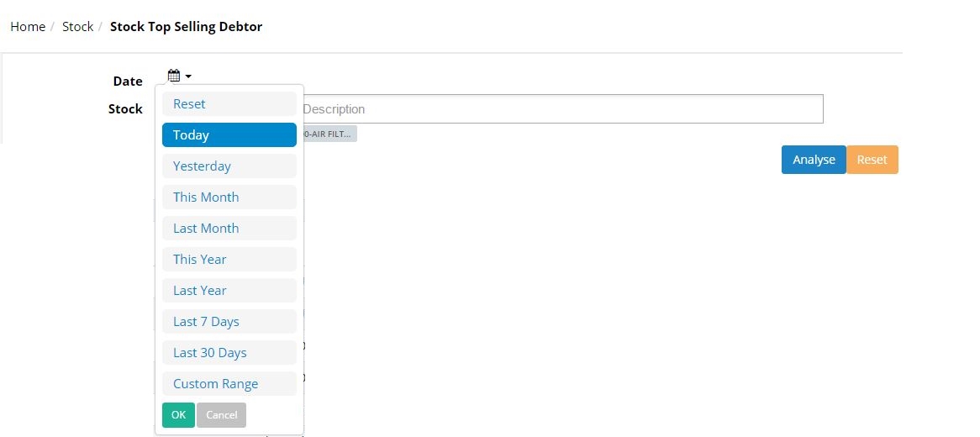Viewport: 980px width, 437px height.
Task: Run the Analyse button
Action: (x=814, y=160)
